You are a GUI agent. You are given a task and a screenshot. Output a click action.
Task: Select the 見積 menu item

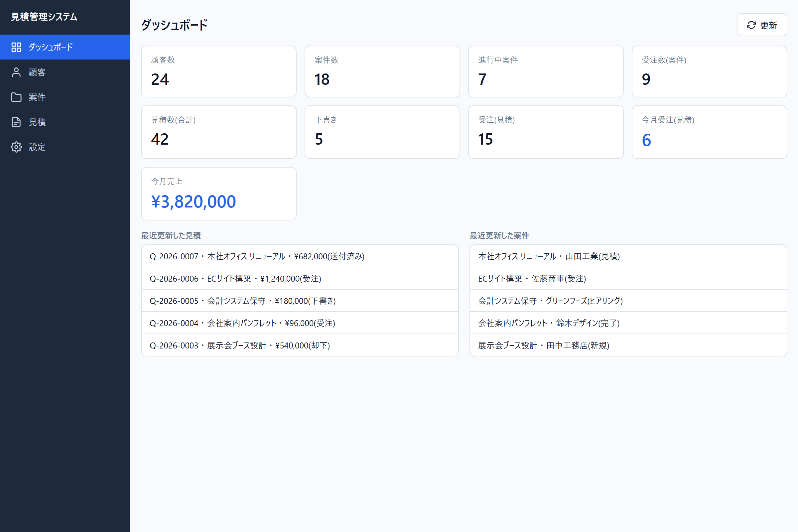click(65, 122)
